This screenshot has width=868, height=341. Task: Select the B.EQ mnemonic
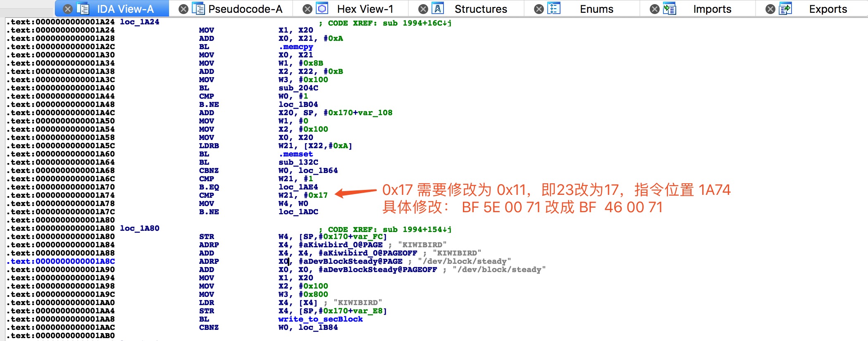tap(209, 187)
